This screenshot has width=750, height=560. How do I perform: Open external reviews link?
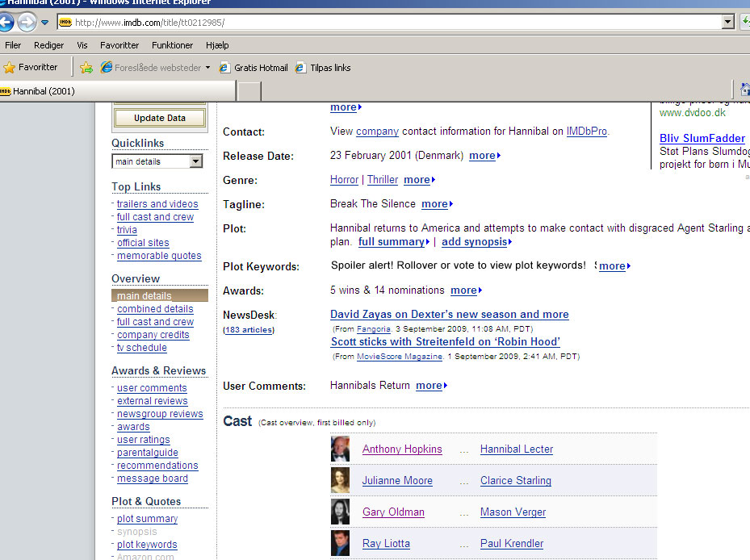click(x=152, y=401)
